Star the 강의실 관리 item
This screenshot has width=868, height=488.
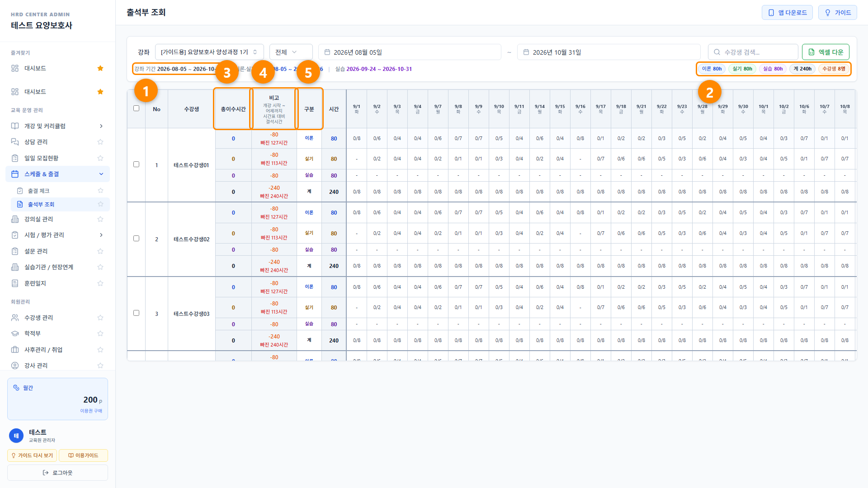(x=100, y=219)
